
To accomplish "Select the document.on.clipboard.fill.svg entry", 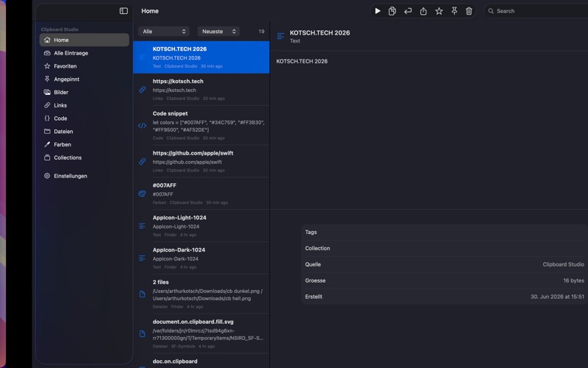I will click(x=201, y=334).
